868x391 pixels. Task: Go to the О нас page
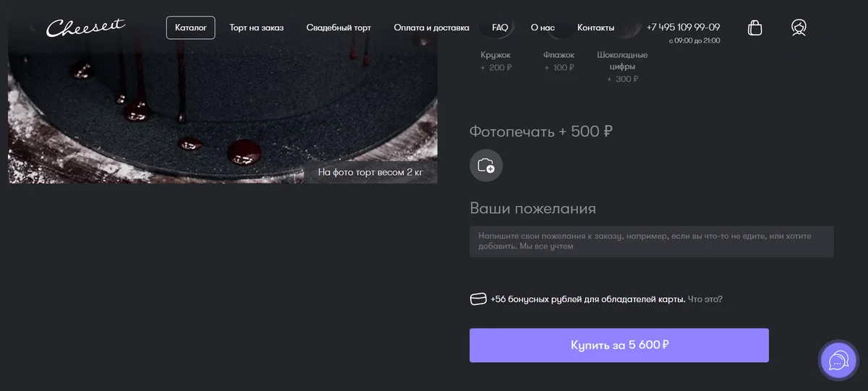pyautogui.click(x=542, y=27)
